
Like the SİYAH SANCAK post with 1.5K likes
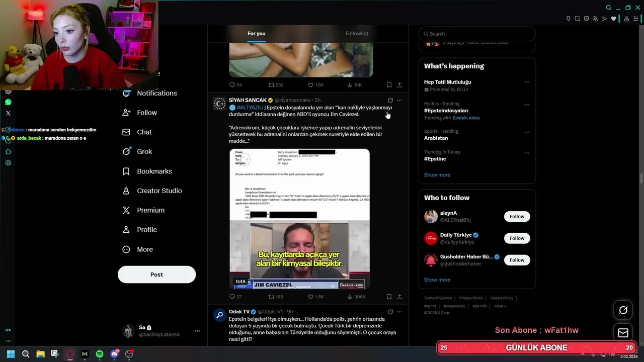pos(316,297)
